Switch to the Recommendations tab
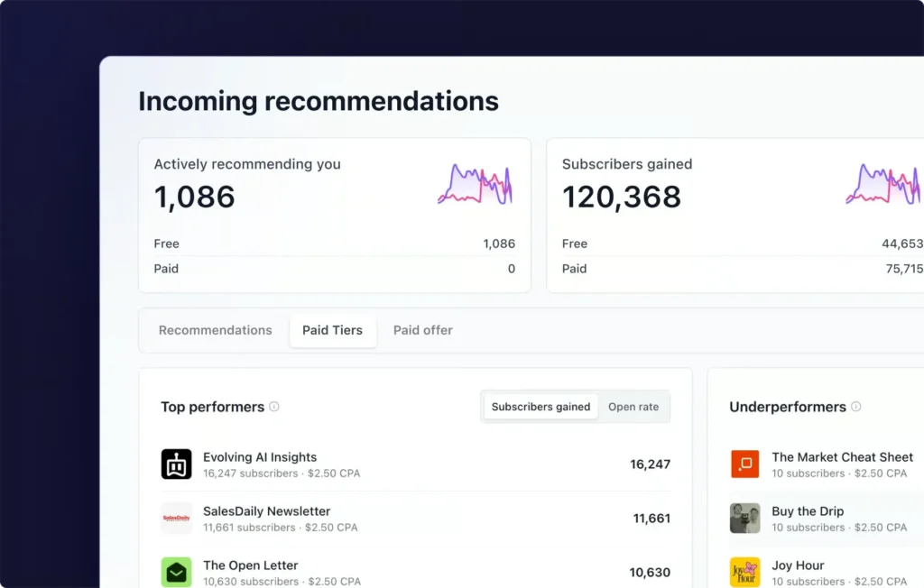Screen dimensions: 924x588 tap(215, 330)
